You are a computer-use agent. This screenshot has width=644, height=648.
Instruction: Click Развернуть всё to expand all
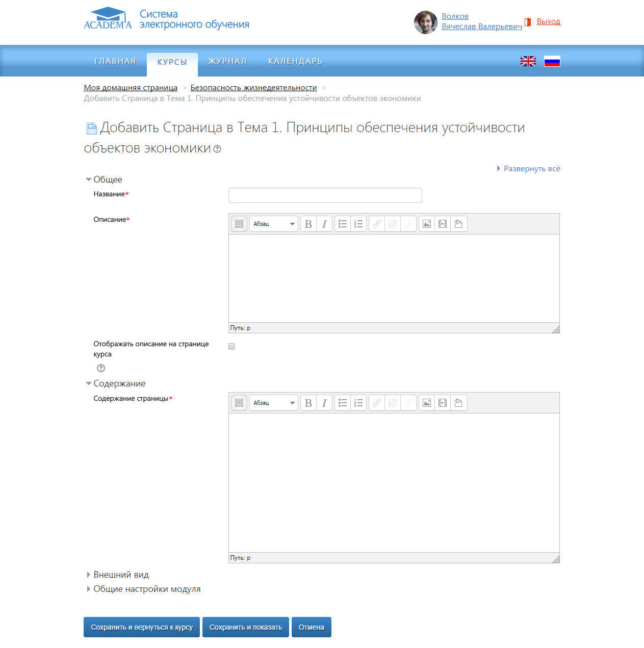(x=529, y=169)
